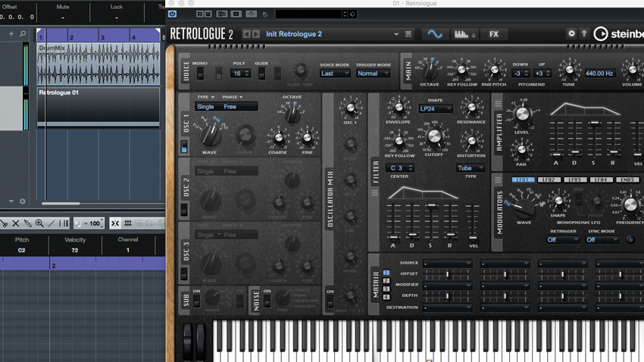Select the LFO4 modulator tab
644x362 pixels.
pyautogui.click(x=601, y=179)
